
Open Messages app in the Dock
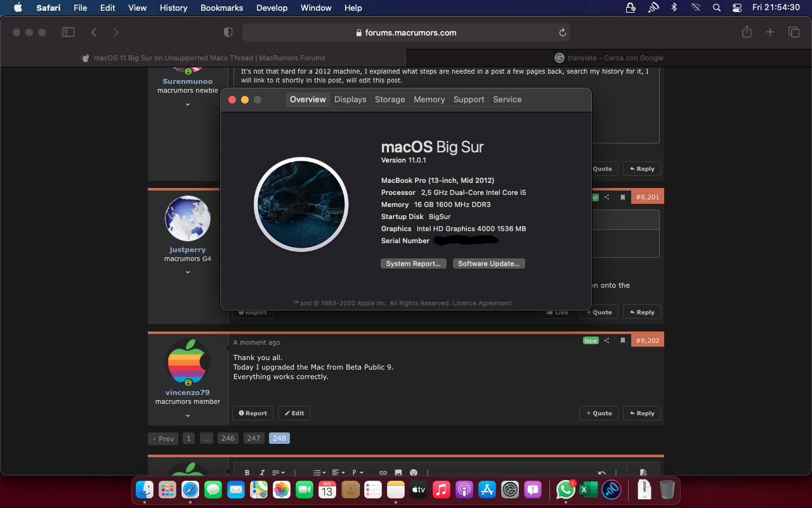(x=213, y=490)
